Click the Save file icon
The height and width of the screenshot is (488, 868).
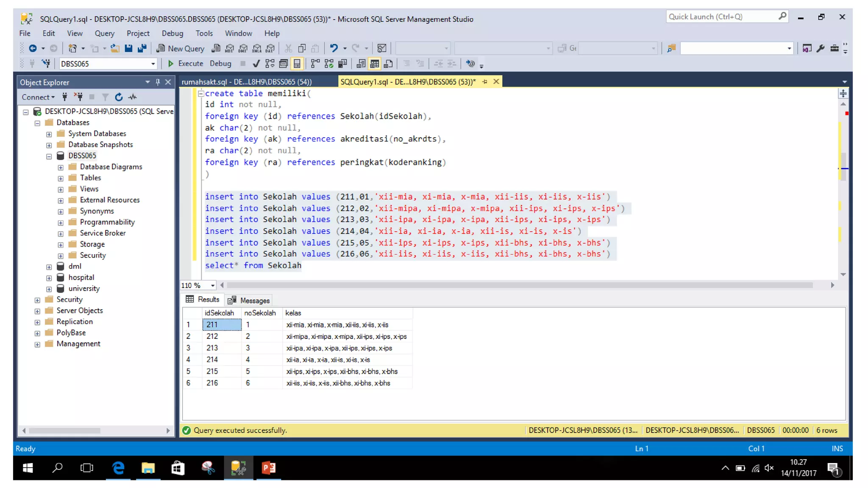point(128,48)
